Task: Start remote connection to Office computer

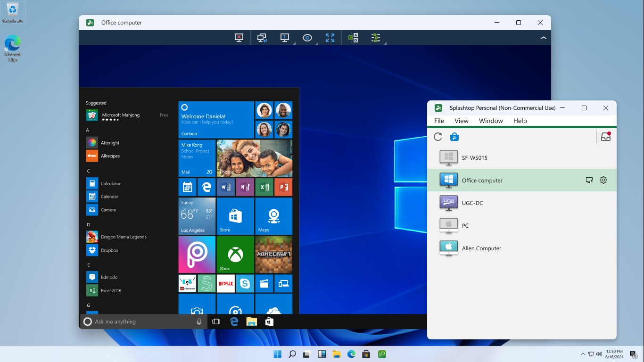Action: 589,180
